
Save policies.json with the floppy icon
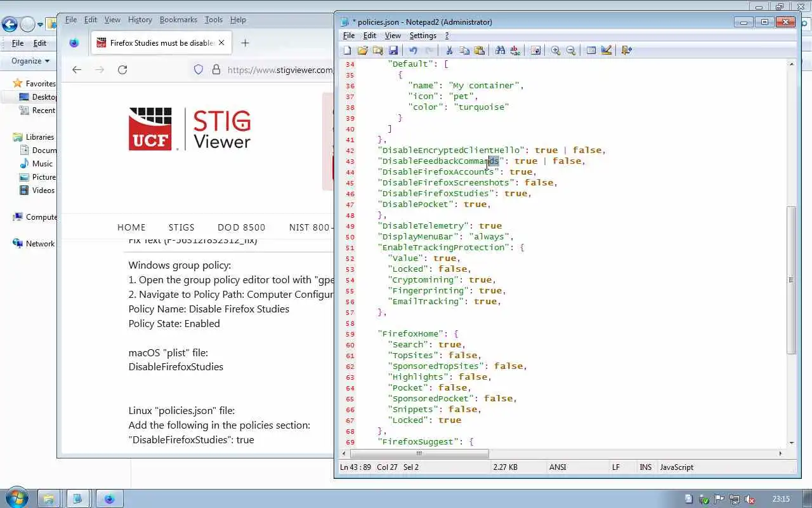[393, 50]
